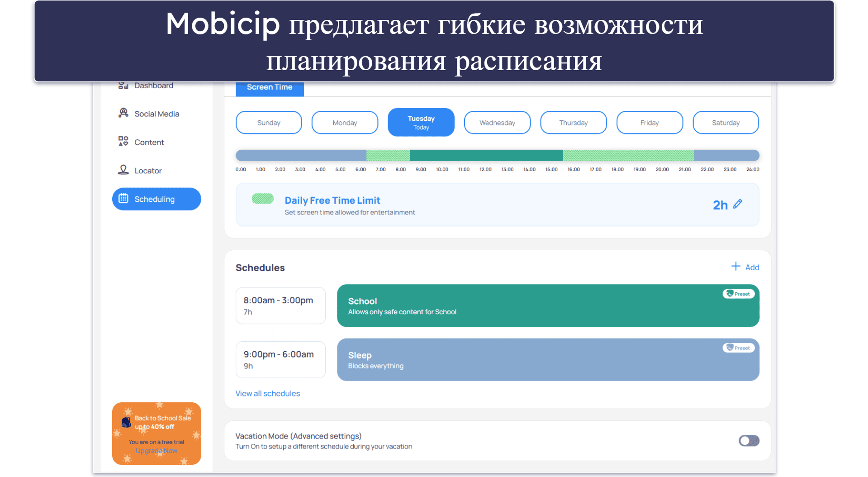Open the Sleep schedule card
Viewport: 868px width, 477px height.
pos(548,359)
